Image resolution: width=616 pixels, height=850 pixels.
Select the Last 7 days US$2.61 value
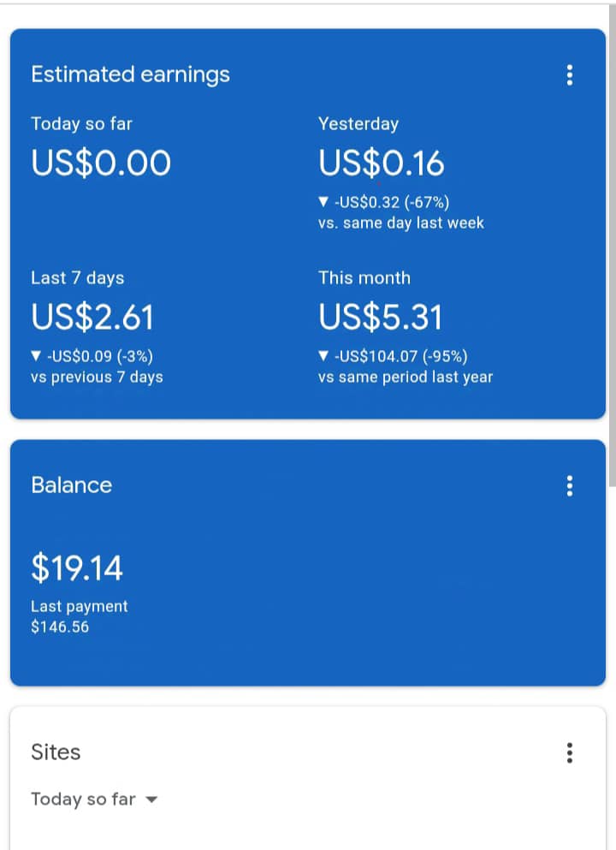click(x=92, y=318)
